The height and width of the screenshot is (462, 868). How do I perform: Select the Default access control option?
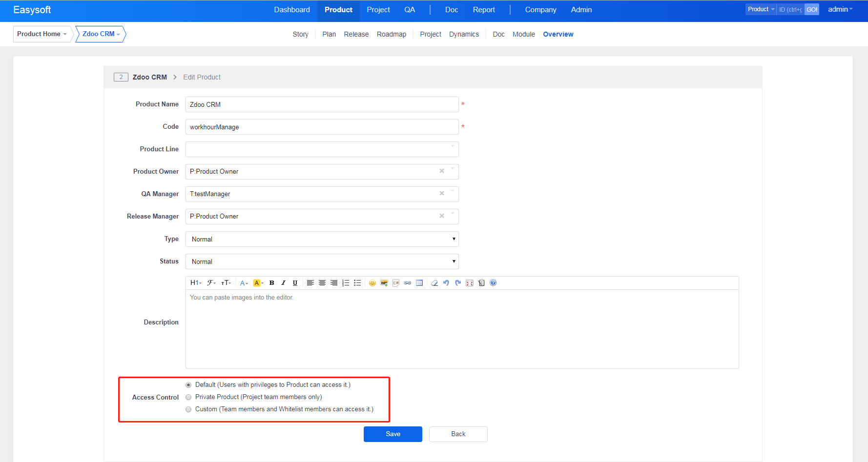point(188,385)
